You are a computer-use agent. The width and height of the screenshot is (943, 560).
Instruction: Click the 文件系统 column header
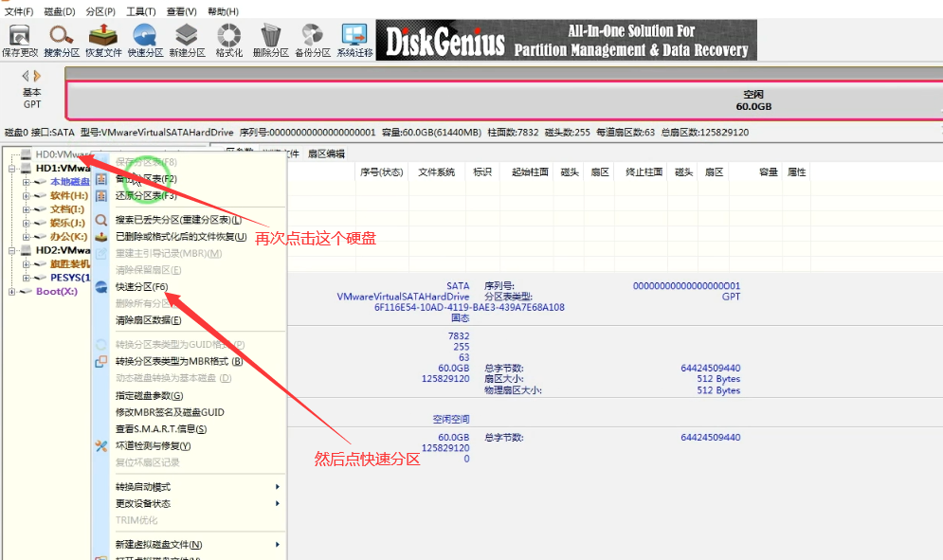(437, 172)
